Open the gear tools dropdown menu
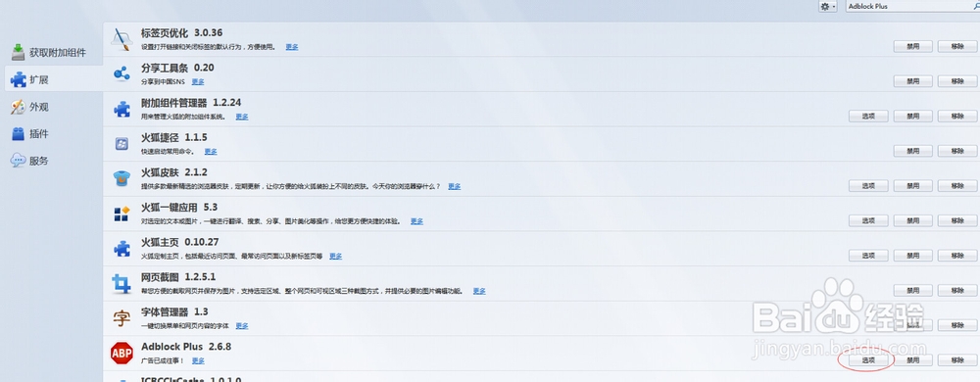The width and height of the screenshot is (980, 382). (827, 6)
